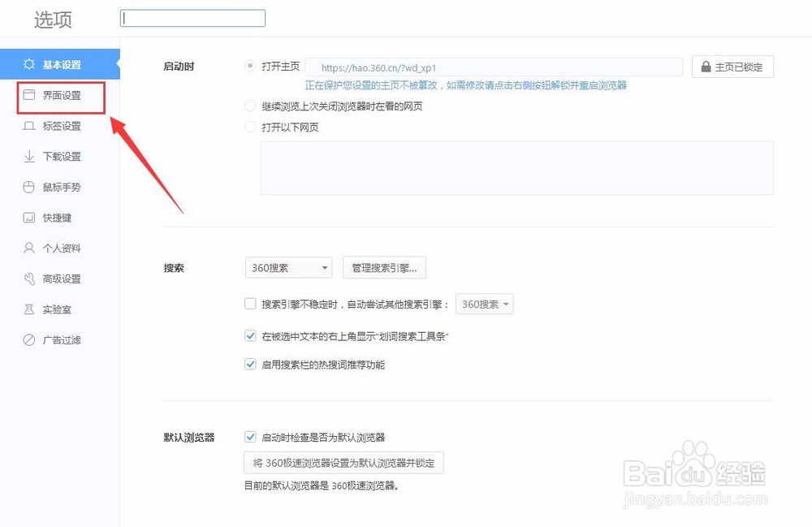Click 将360极速浏览器设置为默认浏览器并锁定 button
This screenshot has height=527, width=812.
(x=343, y=463)
